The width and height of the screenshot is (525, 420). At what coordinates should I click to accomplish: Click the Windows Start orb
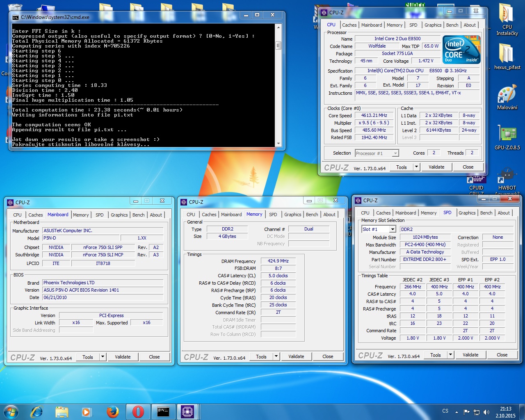(11, 411)
